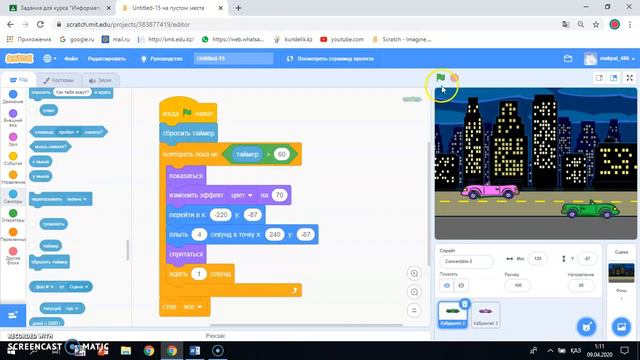This screenshot has width=640, height=360.
Task: Zoom in the script workspace
Action: [x=414, y=273]
